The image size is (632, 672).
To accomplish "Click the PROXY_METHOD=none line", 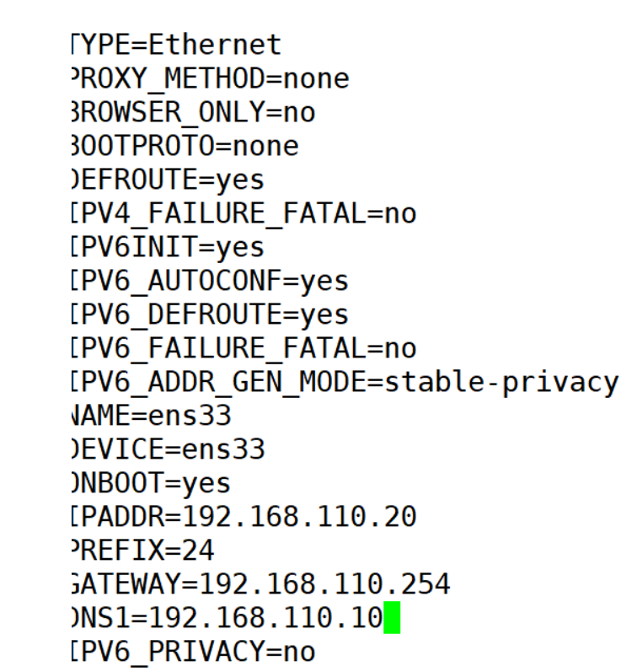I will 210,78.
